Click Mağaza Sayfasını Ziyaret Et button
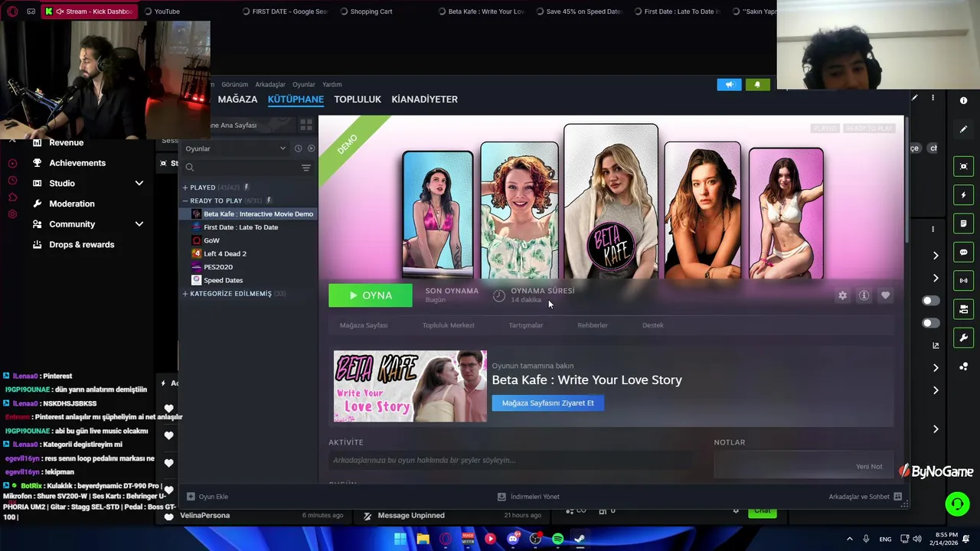The height and width of the screenshot is (551, 980). 548,403
